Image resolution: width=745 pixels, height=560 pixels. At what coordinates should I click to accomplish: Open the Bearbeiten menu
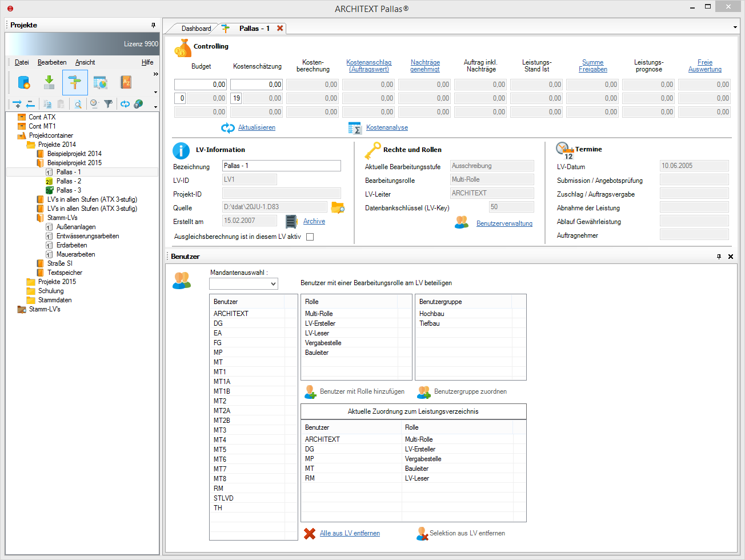(x=52, y=62)
